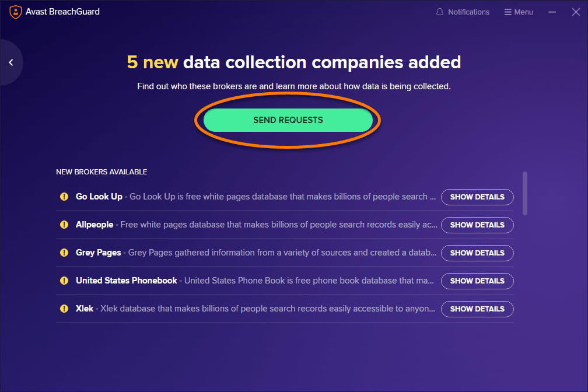Show details for Xlek broker
Viewport: 588px width, 392px height.
point(477,309)
